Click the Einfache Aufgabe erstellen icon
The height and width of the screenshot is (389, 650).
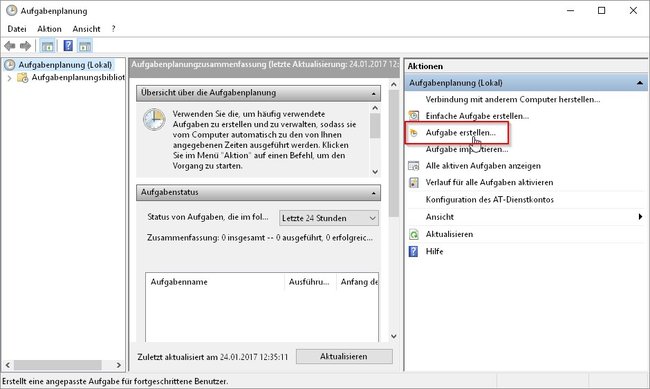point(414,116)
